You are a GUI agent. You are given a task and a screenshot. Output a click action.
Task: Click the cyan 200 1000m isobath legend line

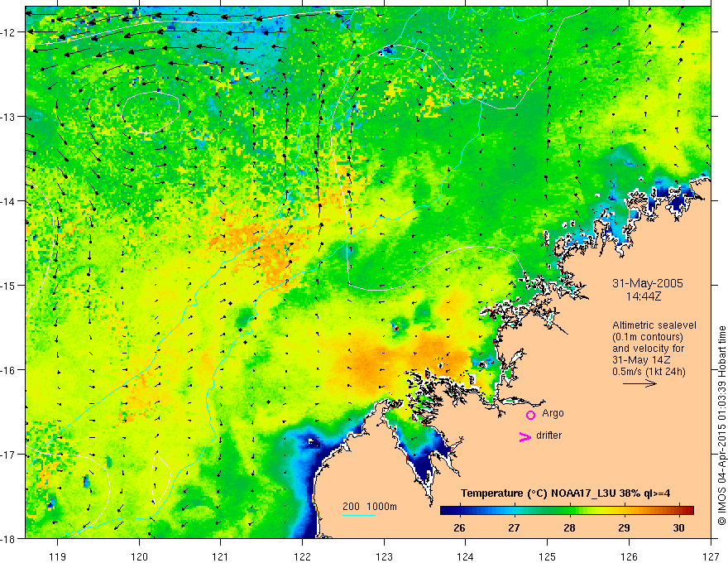pyautogui.click(x=359, y=515)
